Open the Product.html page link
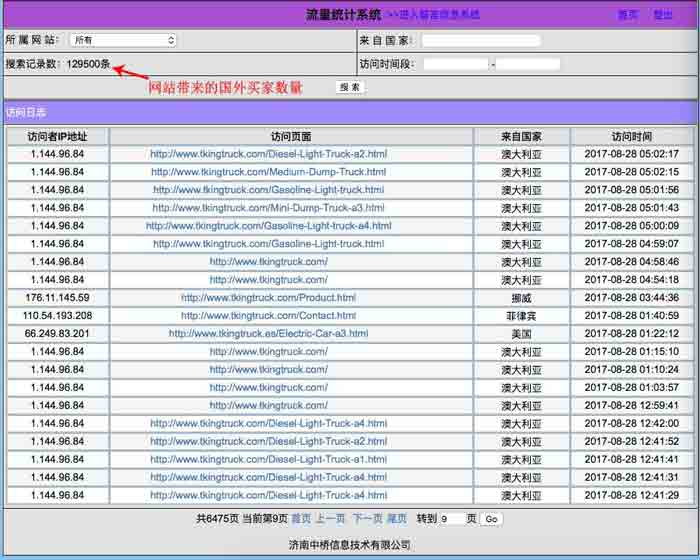700x560 pixels. click(268, 298)
